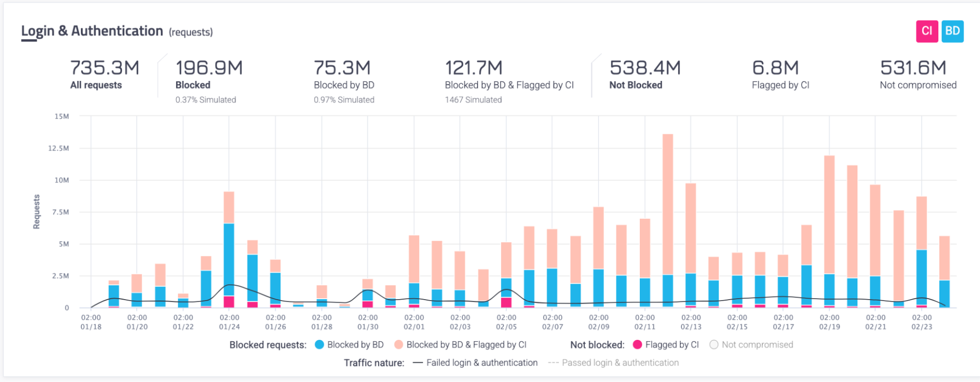Screen dimensions: 980x382
Task: Click the 01/18 x-axis date label
Action: 91,322
